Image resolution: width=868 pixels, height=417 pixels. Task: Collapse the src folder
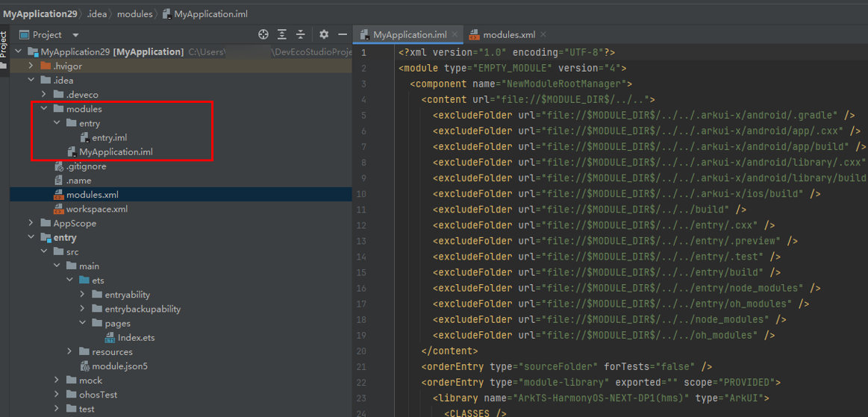pos(44,252)
